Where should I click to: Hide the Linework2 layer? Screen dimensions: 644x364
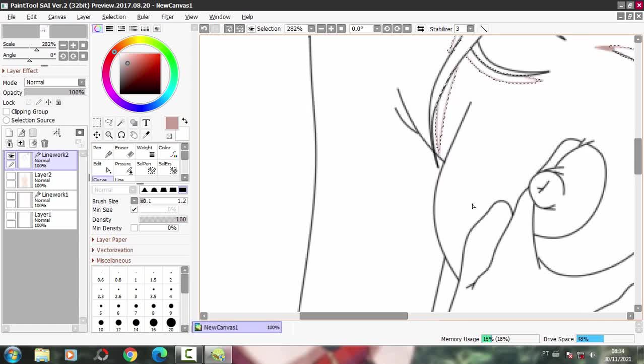point(11,156)
